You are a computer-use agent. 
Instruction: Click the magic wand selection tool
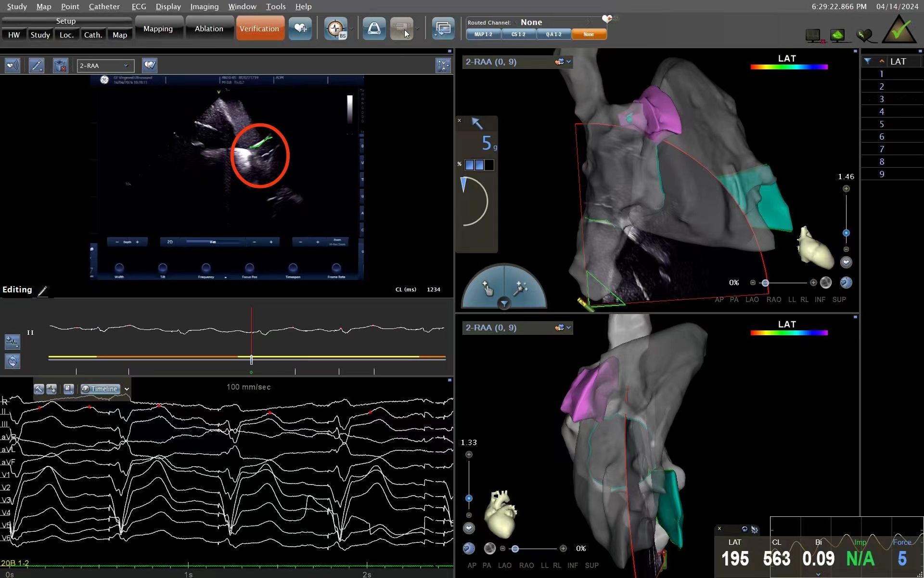click(x=520, y=289)
